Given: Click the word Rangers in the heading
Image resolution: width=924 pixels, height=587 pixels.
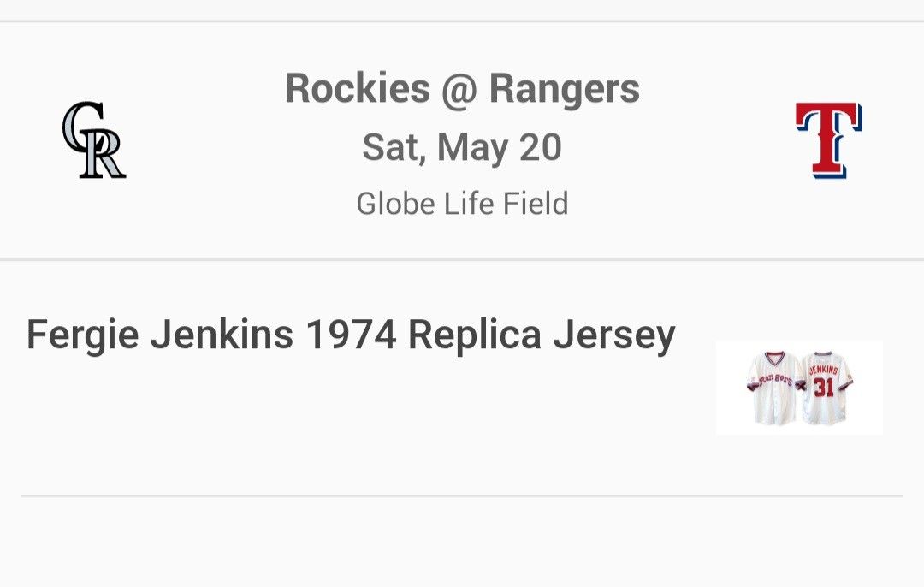Looking at the screenshot, I should (565, 88).
